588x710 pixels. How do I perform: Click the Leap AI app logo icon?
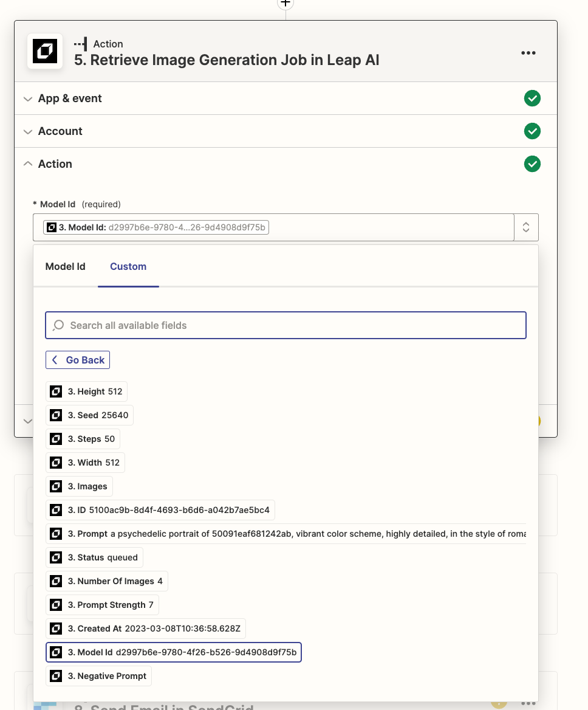click(x=45, y=52)
